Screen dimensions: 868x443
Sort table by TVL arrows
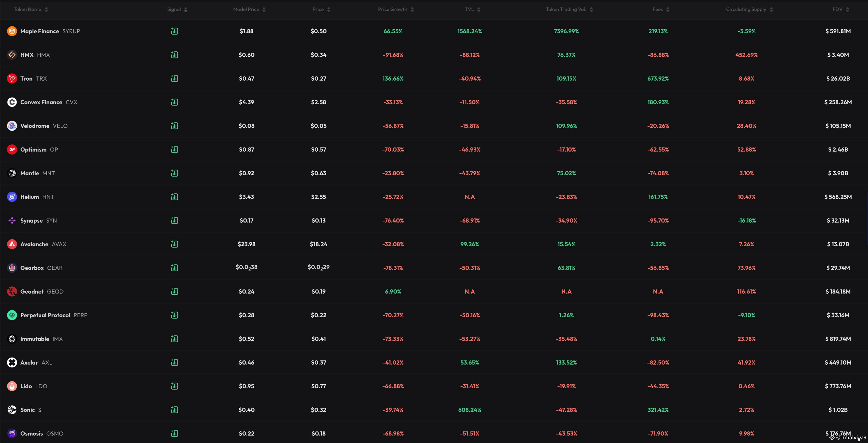click(479, 10)
